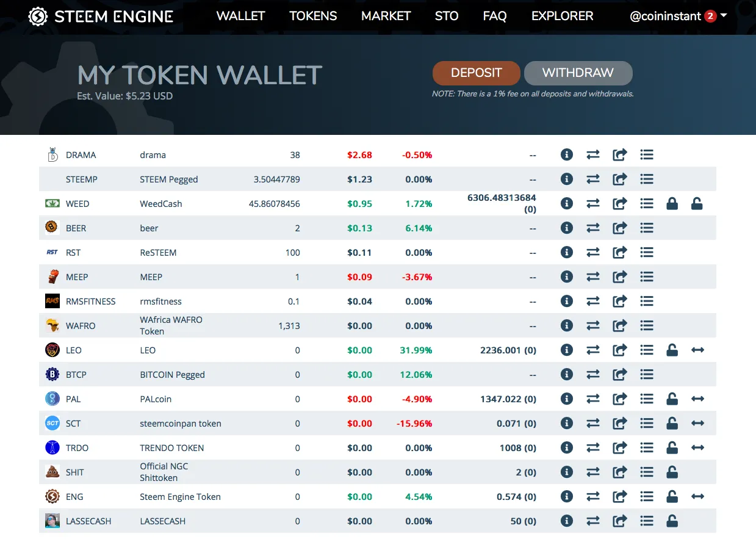Click delegate double-arrow icon for PAL
Screen dimensions: 756x553
tap(698, 399)
